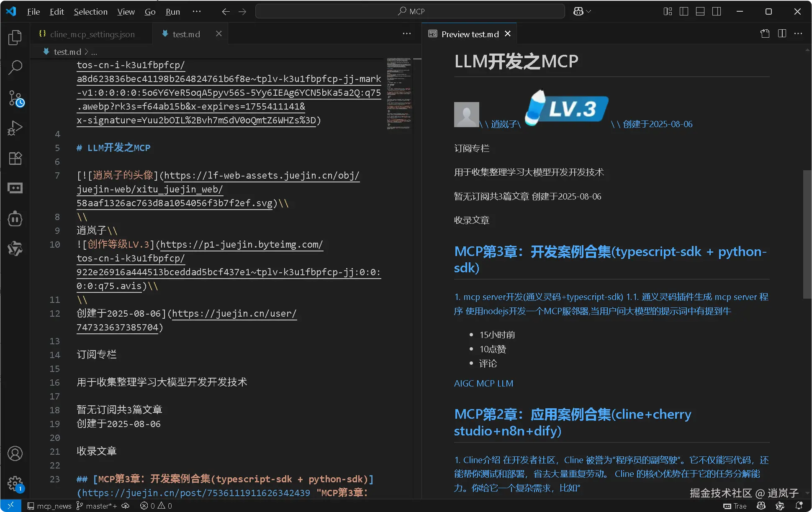
Task: Click the preview pane vertical scrollbar
Action: (807, 234)
